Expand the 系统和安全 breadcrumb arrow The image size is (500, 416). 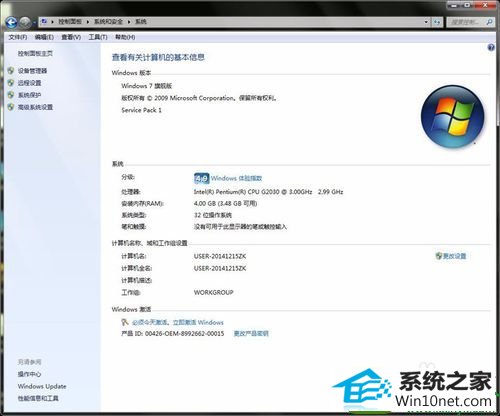(129, 22)
